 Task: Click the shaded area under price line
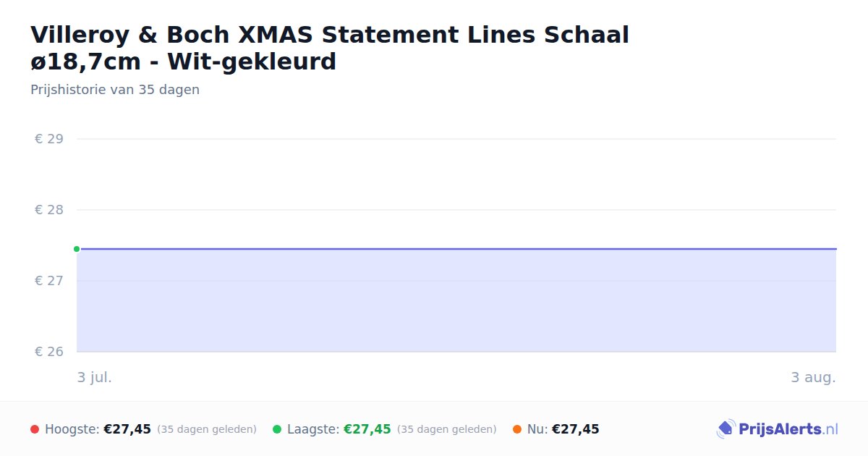coord(456,300)
